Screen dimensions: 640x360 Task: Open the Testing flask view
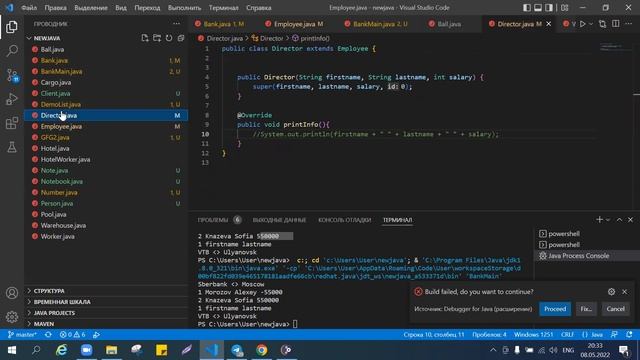click(12, 147)
